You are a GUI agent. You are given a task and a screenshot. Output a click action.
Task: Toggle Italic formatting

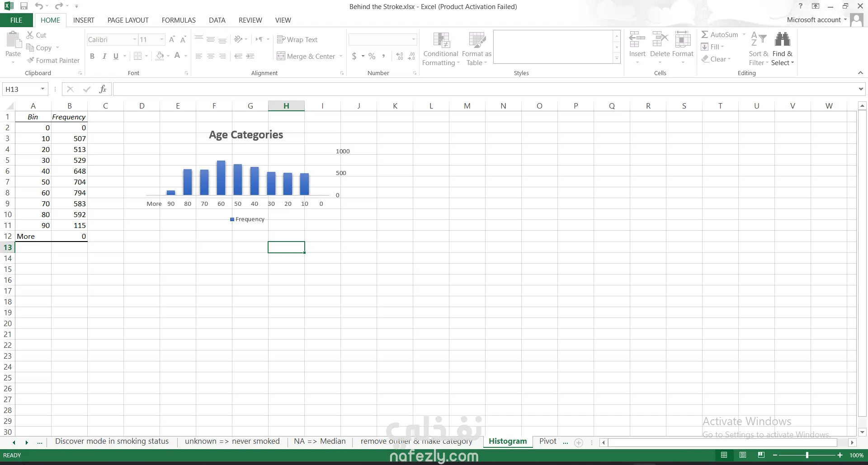pyautogui.click(x=104, y=56)
